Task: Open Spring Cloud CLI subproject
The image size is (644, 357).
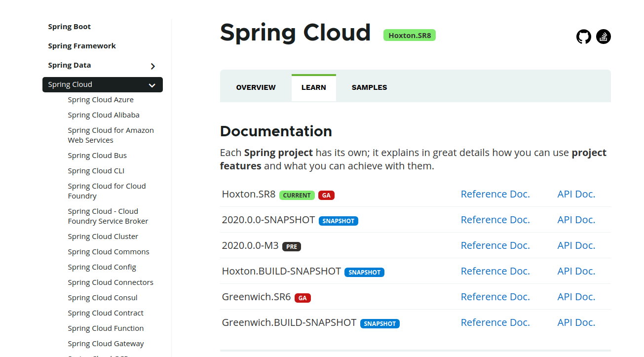Action: click(96, 171)
